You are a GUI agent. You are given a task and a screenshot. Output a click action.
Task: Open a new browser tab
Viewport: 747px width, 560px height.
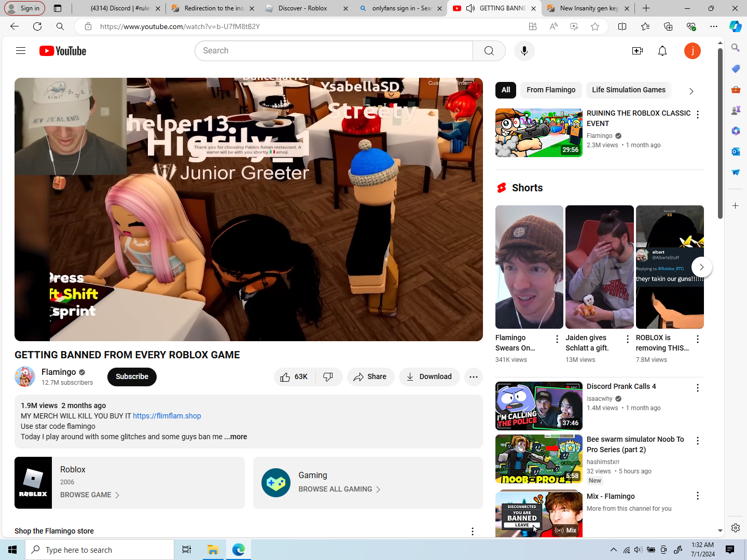[646, 8]
